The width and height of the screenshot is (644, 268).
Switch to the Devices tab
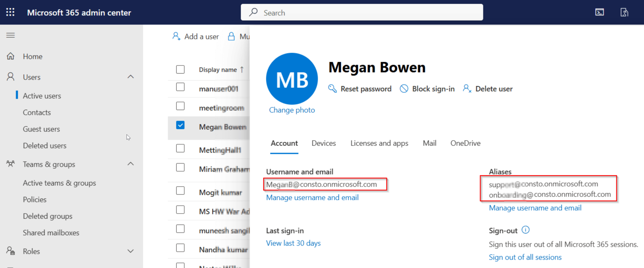coord(324,143)
